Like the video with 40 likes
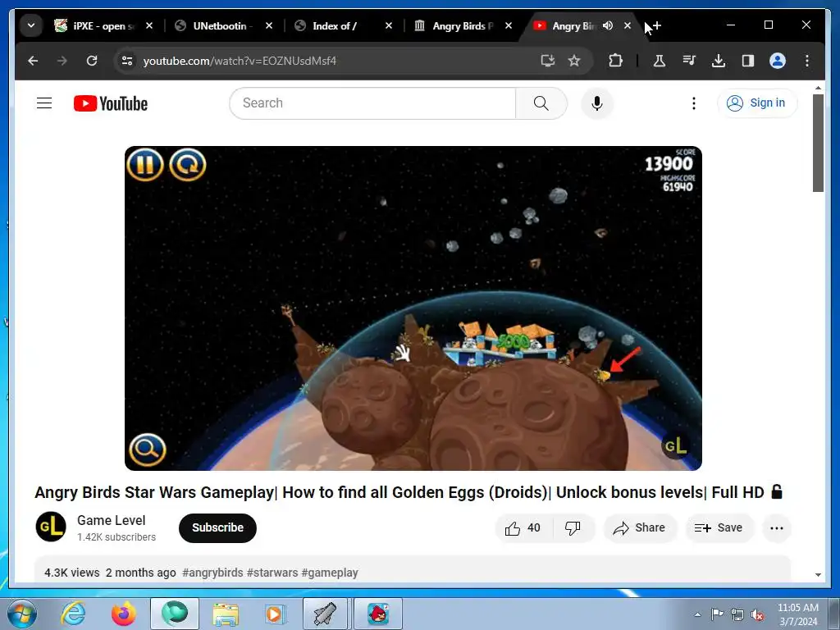 523,528
